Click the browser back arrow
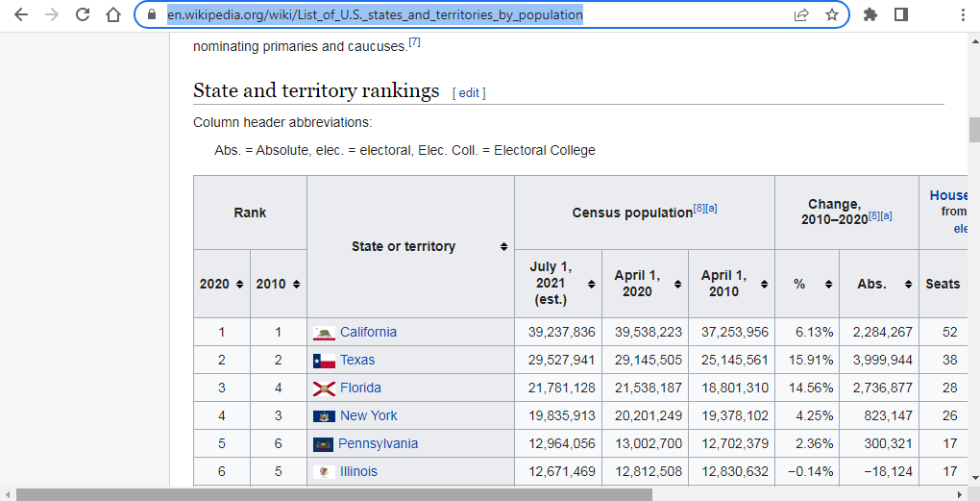This screenshot has height=501, width=980. 21,14
